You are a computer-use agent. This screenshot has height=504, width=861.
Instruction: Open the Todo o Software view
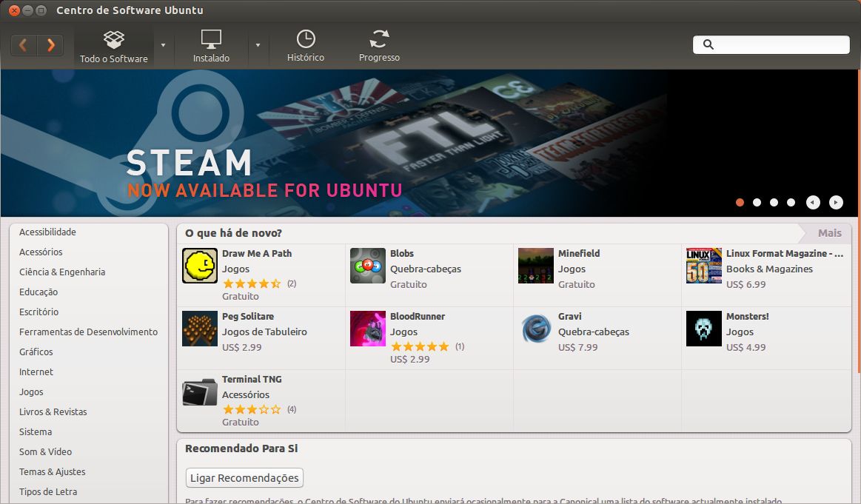pos(113,46)
